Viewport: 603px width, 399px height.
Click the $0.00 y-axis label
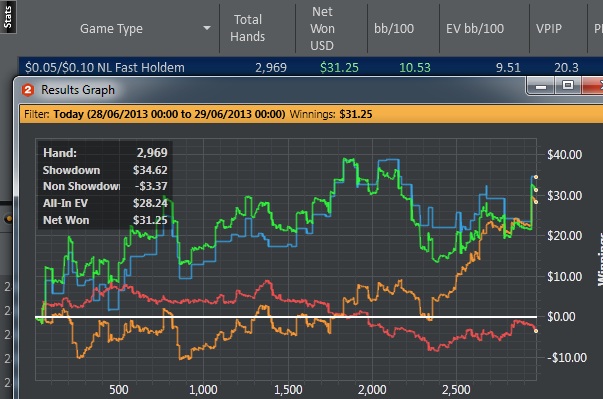(561, 317)
